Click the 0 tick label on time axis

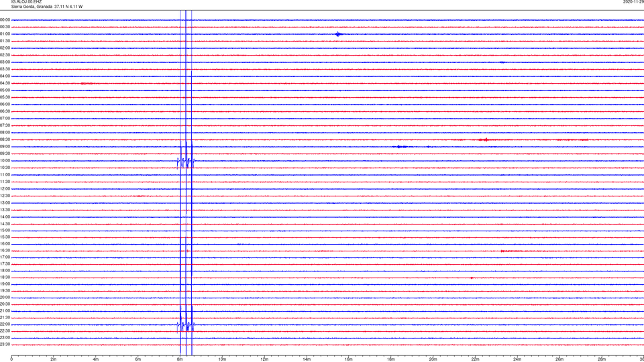click(11, 359)
